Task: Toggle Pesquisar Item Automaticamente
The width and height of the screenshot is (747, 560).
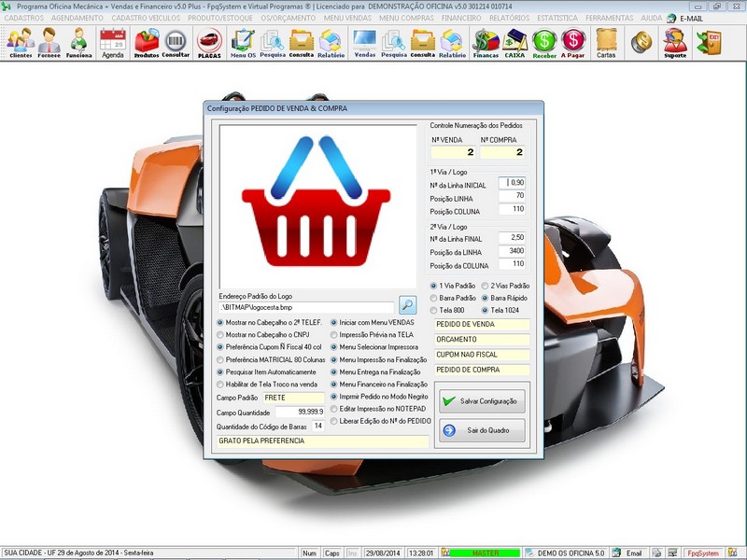Action: click(267, 371)
